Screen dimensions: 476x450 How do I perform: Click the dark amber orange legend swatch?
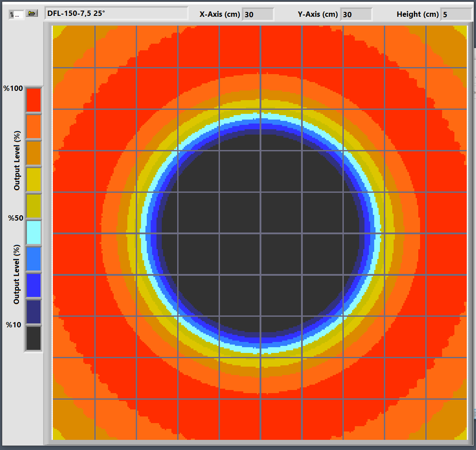coord(33,153)
